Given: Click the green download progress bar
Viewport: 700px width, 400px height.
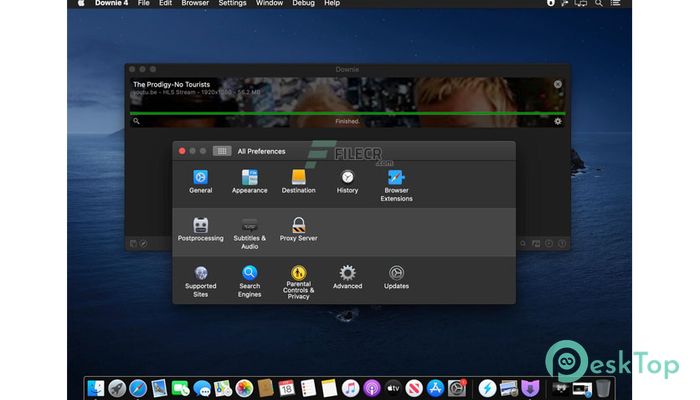Looking at the screenshot, I should click(x=347, y=113).
